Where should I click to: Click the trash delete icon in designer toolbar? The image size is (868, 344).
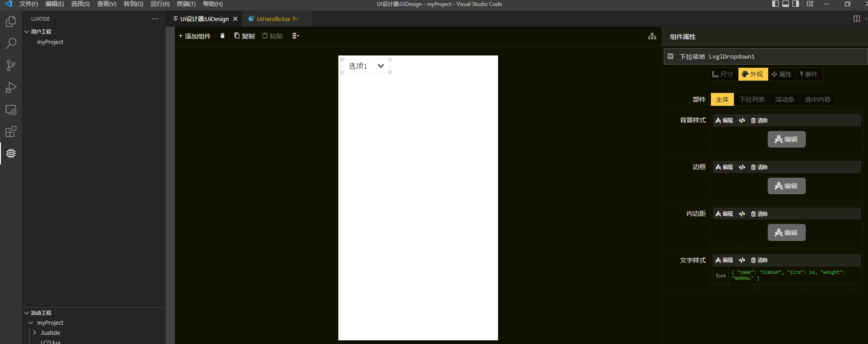tap(222, 36)
